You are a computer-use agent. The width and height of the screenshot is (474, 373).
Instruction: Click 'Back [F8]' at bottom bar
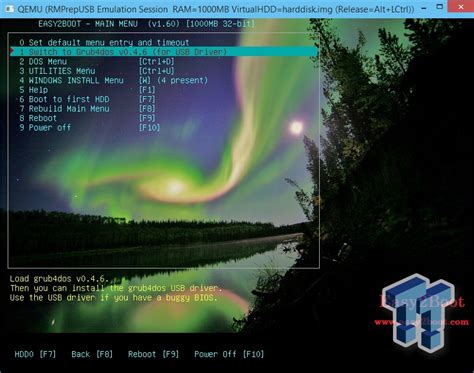(92, 354)
